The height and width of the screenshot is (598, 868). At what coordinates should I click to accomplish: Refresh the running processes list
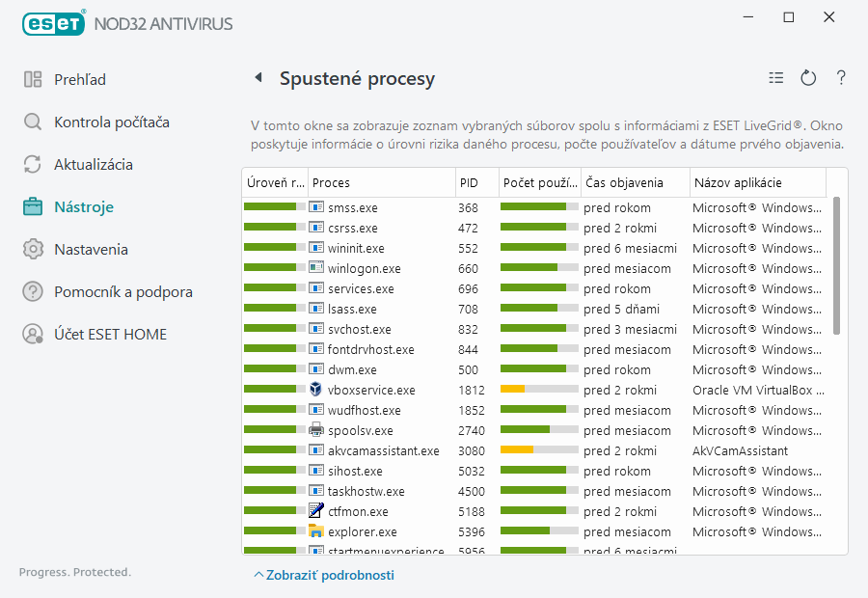pyautogui.click(x=808, y=79)
